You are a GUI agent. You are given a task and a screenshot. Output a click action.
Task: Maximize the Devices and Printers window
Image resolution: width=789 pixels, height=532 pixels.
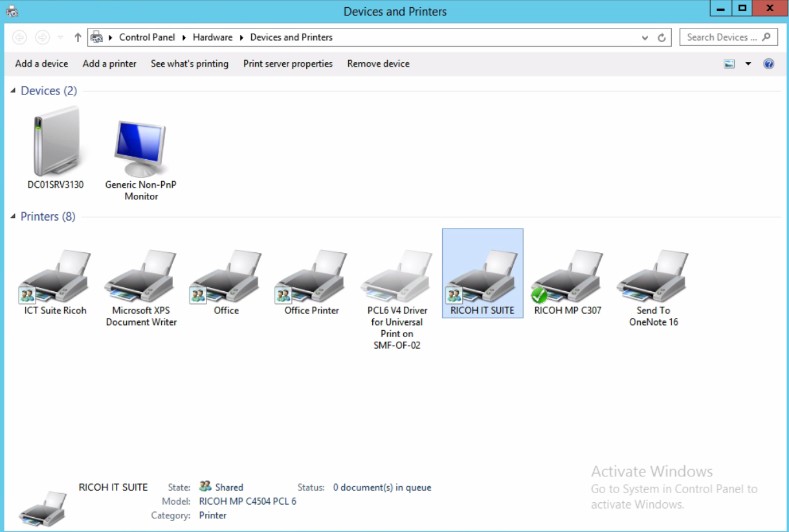[742, 8]
